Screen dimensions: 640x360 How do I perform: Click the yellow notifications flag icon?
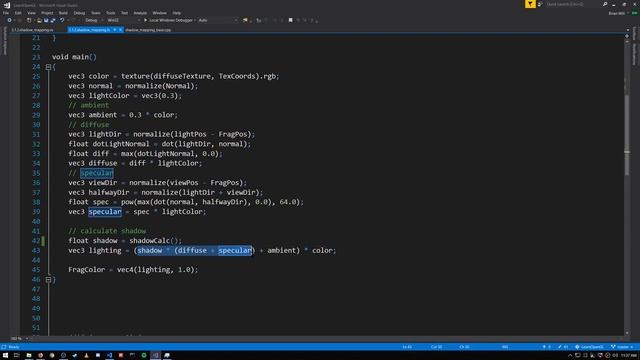pyautogui.click(x=530, y=4)
